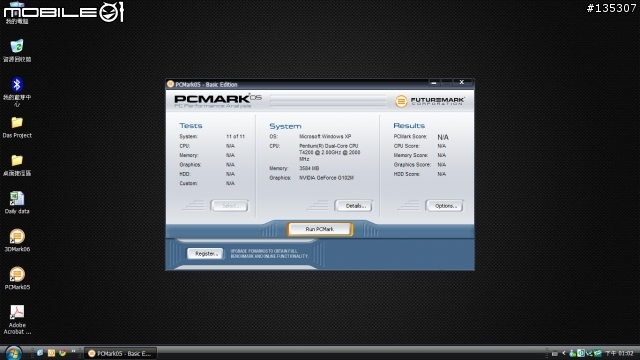Click the orange quick launch icon

[51, 353]
